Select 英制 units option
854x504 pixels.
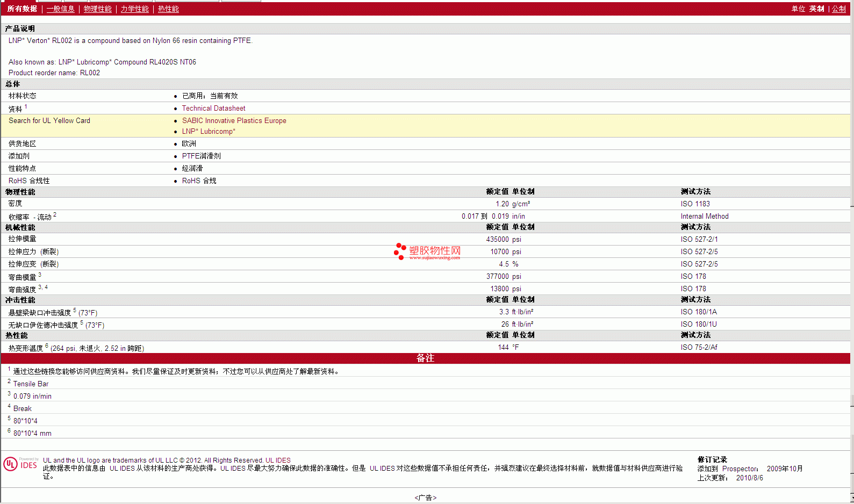[x=816, y=9]
